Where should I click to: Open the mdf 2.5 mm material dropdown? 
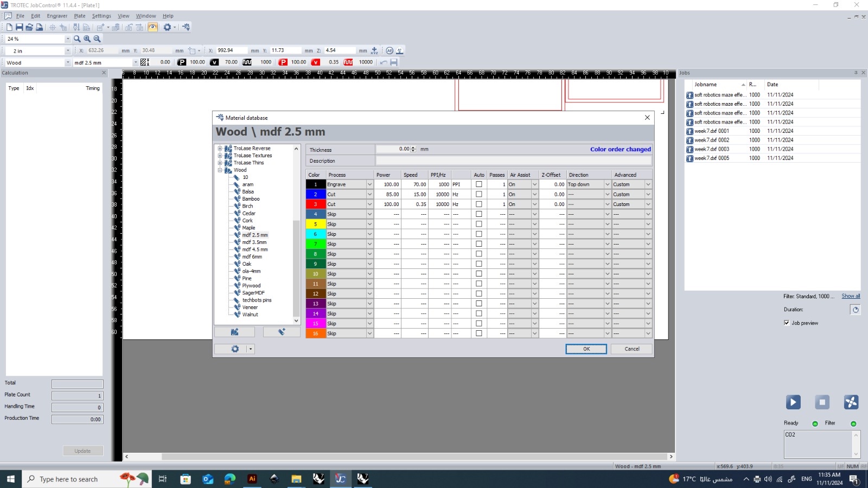(136, 62)
